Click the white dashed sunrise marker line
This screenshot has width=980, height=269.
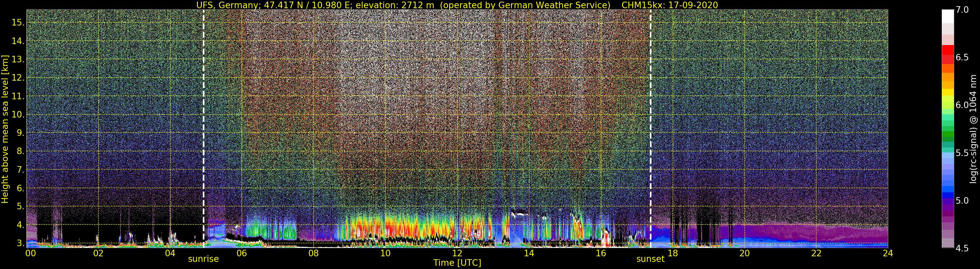pos(203,129)
